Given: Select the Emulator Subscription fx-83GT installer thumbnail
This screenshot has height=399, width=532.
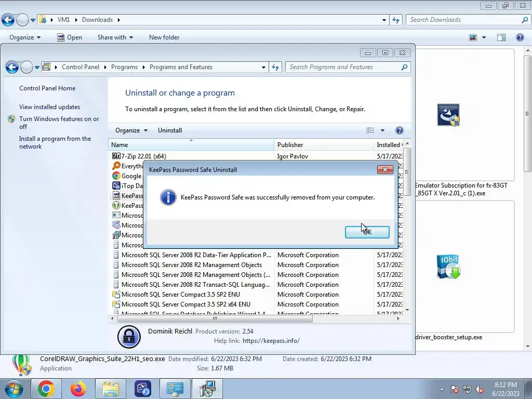Looking at the screenshot, I should (448, 115).
